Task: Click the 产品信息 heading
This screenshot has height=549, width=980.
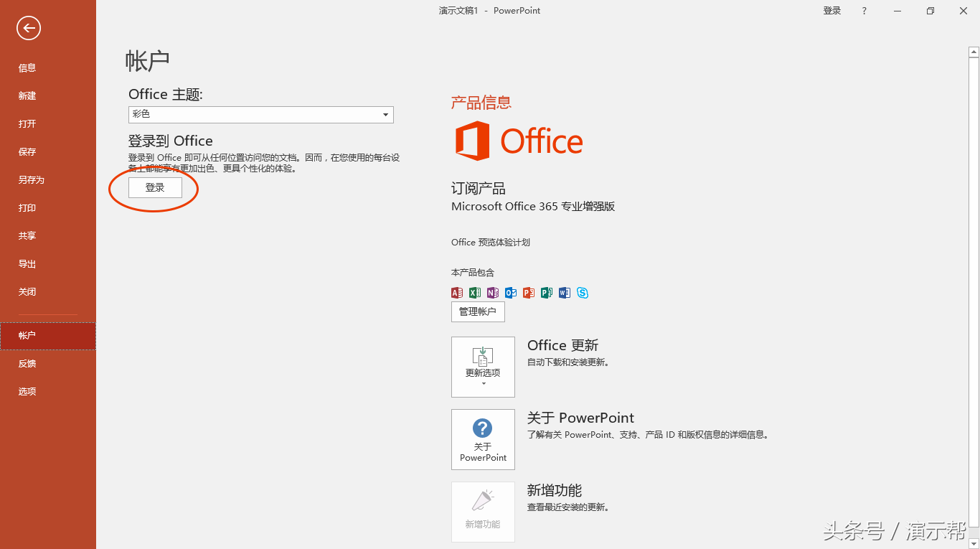Action: coord(481,103)
